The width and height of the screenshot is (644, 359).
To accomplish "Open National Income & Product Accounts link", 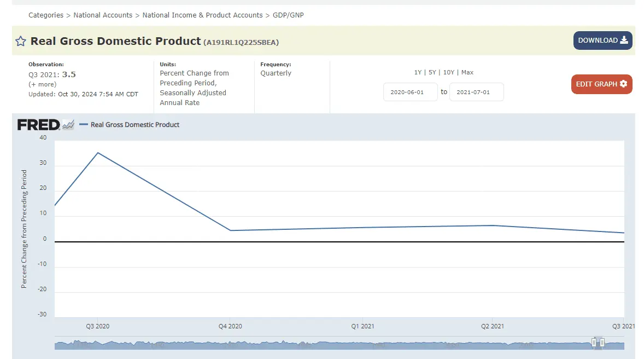I will tap(202, 15).
